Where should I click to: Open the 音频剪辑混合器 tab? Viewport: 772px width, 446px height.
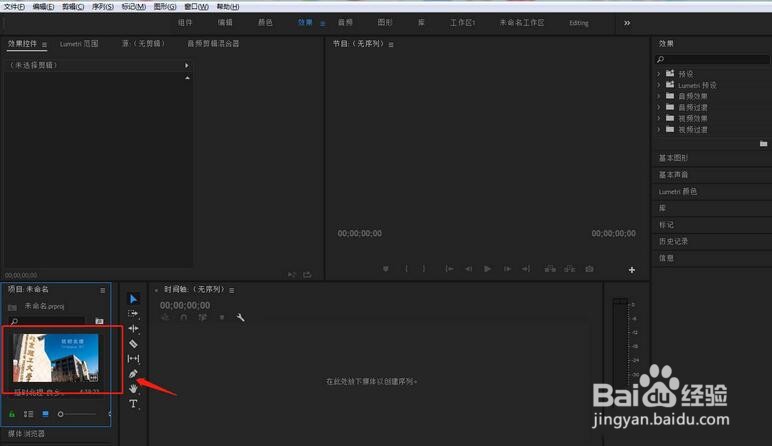[x=213, y=44]
